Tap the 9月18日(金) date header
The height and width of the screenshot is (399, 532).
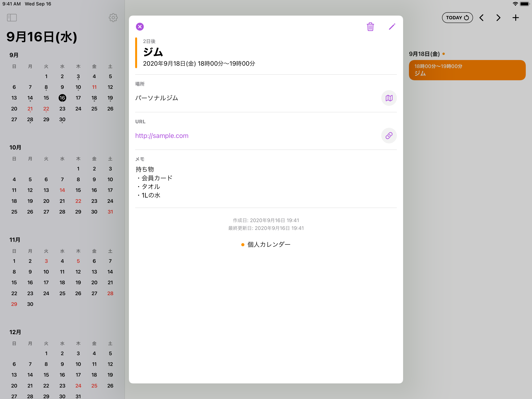pyautogui.click(x=425, y=54)
